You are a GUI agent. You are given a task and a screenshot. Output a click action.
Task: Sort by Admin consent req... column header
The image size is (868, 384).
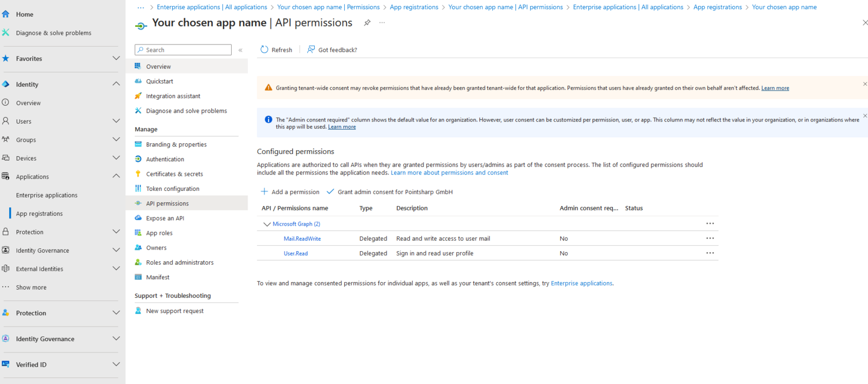tap(588, 208)
